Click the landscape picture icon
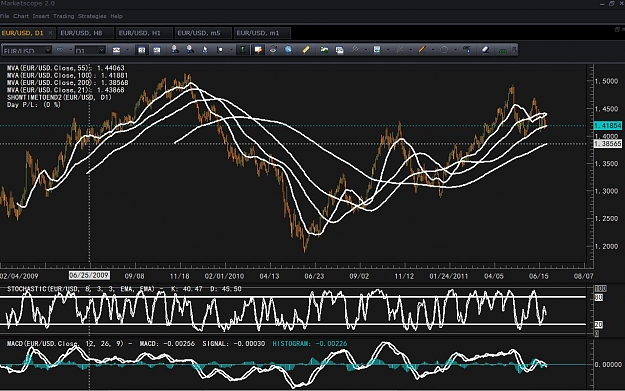 pyautogui.click(x=324, y=50)
